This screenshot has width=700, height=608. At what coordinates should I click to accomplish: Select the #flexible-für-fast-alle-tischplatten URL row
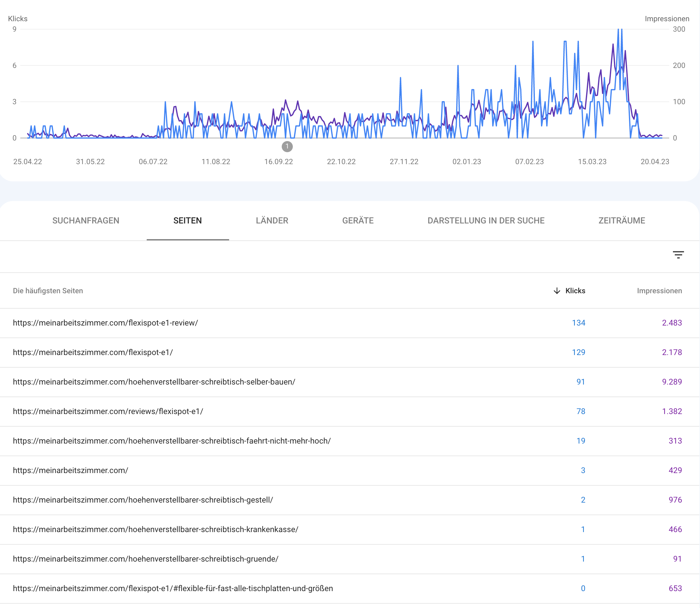[x=350, y=589]
